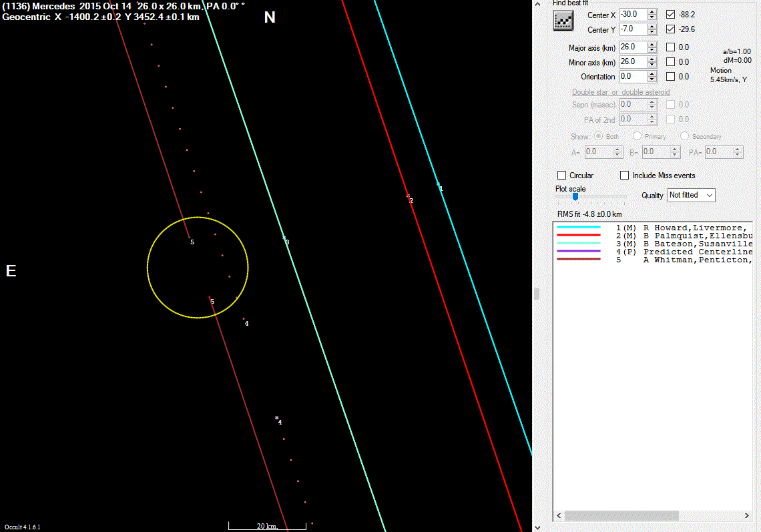Decrease the Center X value with down arrow
761x532 pixels.
click(x=652, y=17)
